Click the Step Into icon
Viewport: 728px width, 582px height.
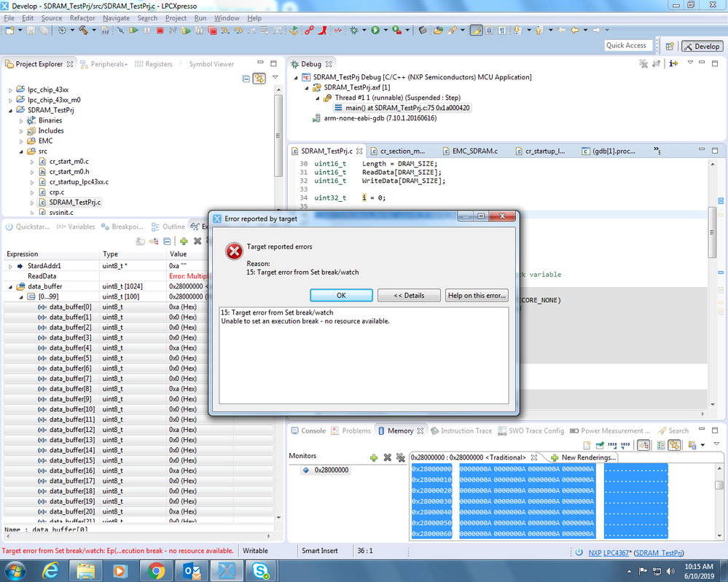tap(225, 31)
